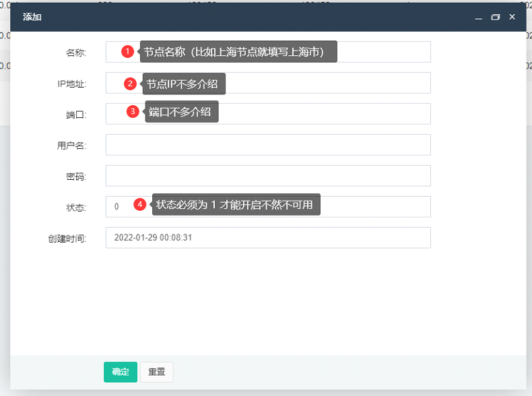Minimize the 添加 dialog window
The width and height of the screenshot is (532, 396).
click(x=478, y=17)
